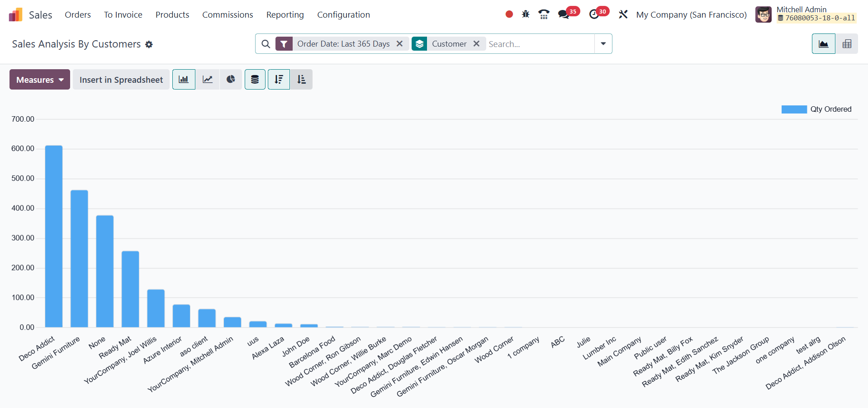868x408 pixels.
Task: Toggle stacked bars option
Action: [255, 80]
